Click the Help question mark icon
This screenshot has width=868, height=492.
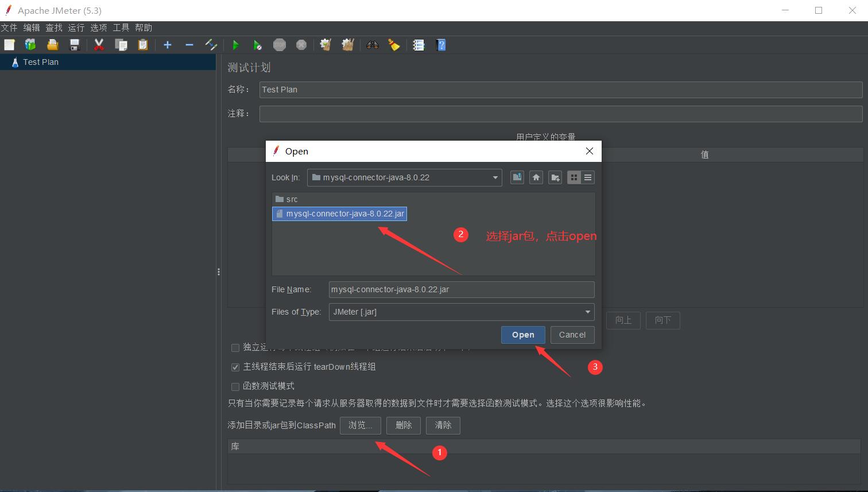(441, 45)
